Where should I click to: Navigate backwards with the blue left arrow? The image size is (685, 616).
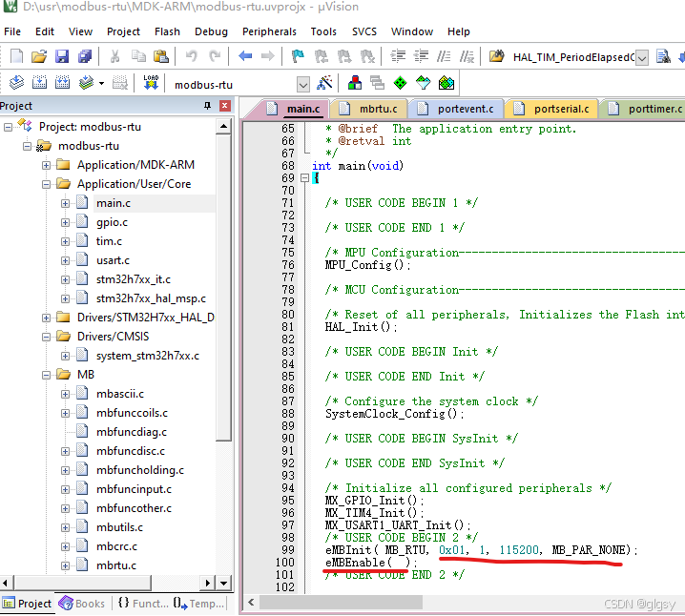(x=245, y=56)
